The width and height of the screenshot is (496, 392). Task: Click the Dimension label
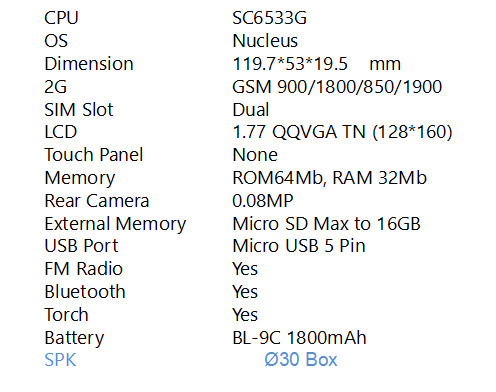[x=89, y=64]
